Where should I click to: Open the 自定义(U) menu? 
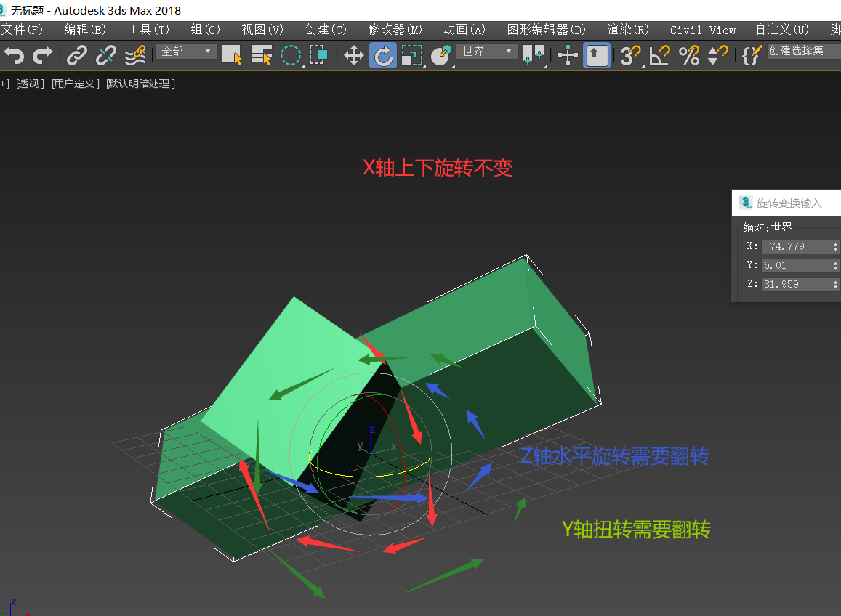point(782,30)
